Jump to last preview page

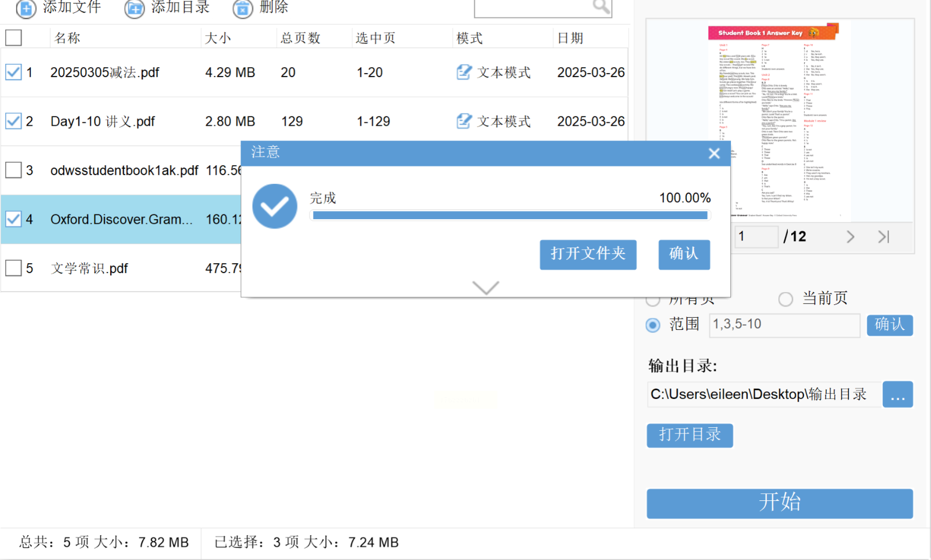pyautogui.click(x=883, y=237)
